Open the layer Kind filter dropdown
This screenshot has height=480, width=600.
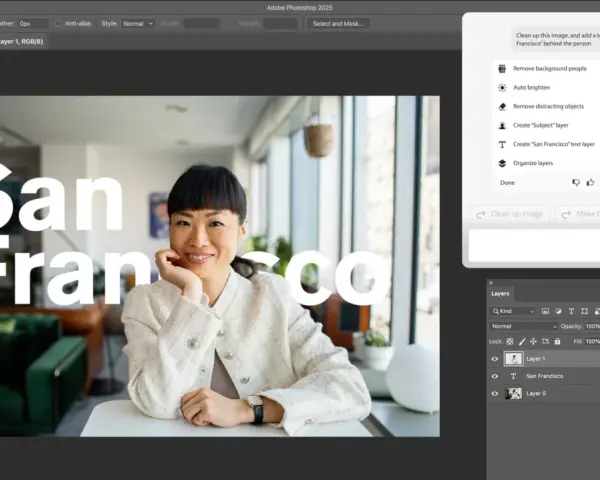coord(513,311)
